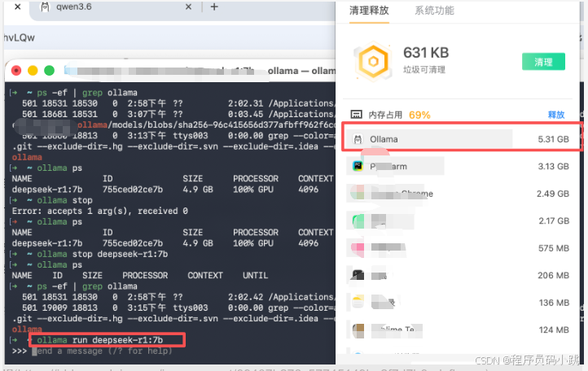The image size is (588, 371).
Task: Click the PyCharm app icon
Action: point(358,166)
